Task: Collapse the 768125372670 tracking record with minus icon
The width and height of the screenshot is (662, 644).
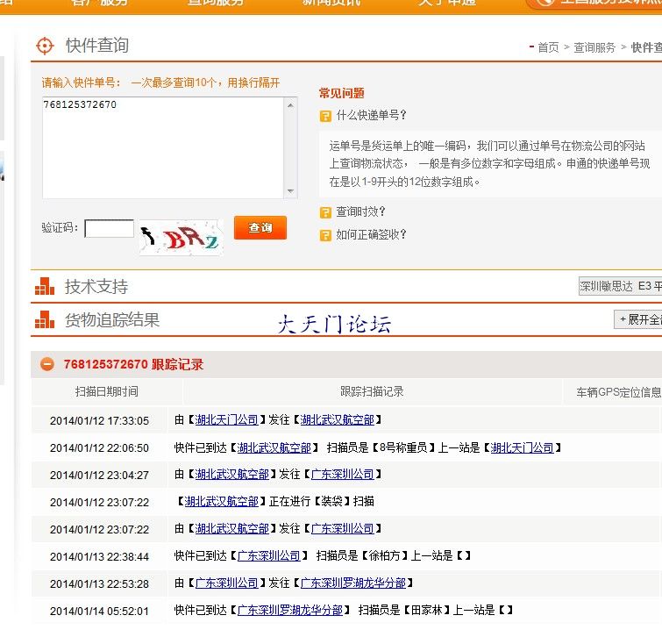Action: coord(47,364)
